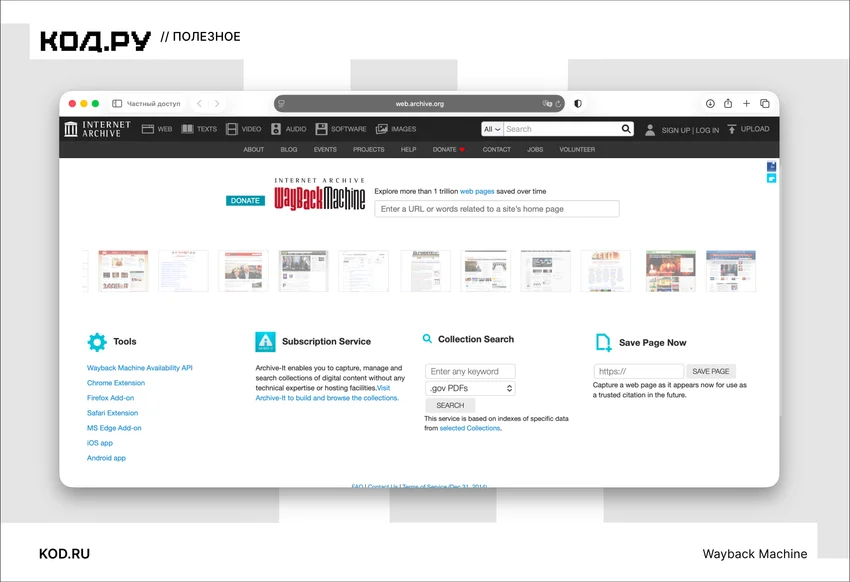This screenshot has width=850, height=582.
Task: Open the Web media section
Action: click(x=157, y=129)
